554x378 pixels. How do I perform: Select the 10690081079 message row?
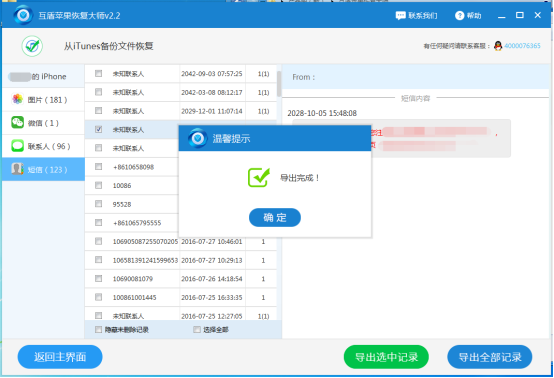point(181,279)
